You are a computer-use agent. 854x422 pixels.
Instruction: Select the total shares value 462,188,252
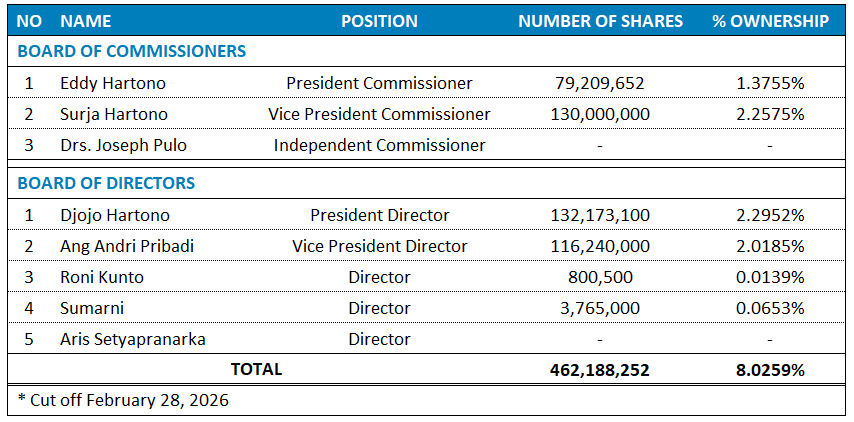pos(600,370)
